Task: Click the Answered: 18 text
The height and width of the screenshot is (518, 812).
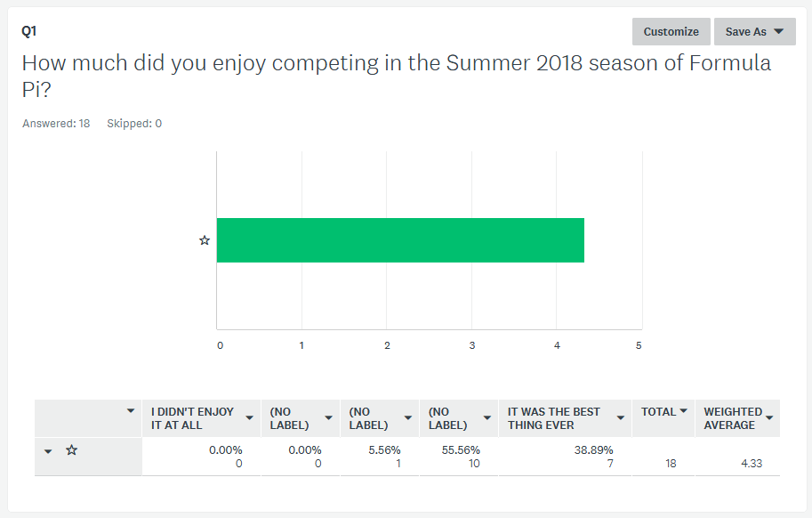Action: click(x=56, y=124)
